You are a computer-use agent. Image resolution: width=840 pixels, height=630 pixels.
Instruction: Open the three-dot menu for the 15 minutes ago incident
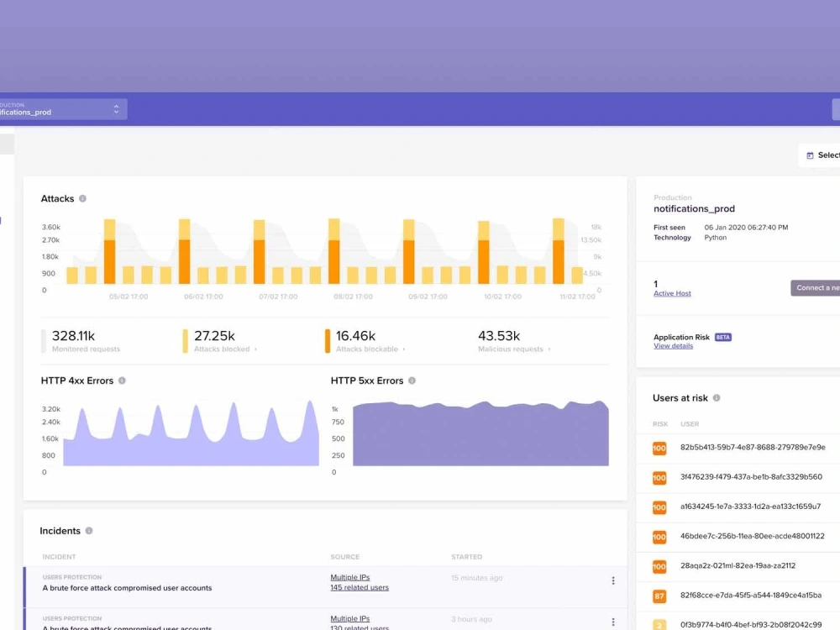click(613, 580)
